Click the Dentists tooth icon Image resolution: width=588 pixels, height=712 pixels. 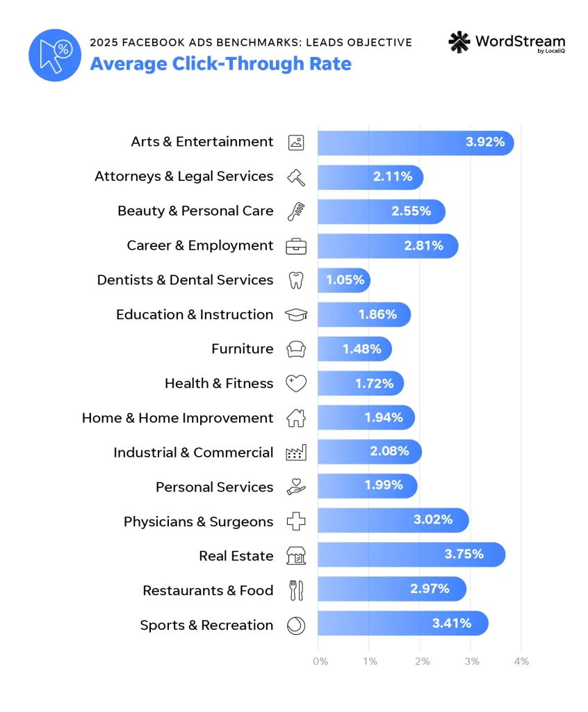[x=296, y=280]
